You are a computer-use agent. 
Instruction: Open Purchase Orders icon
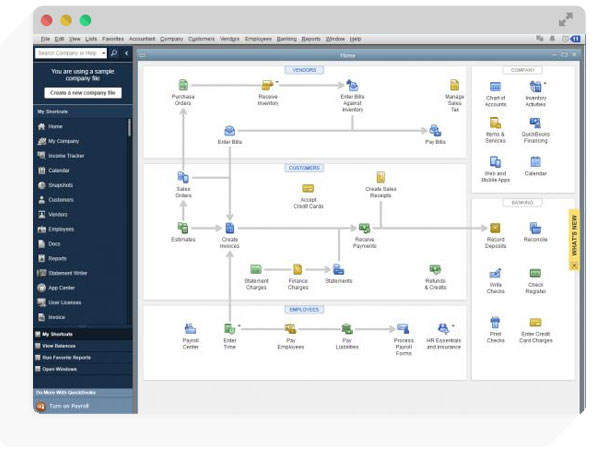click(183, 85)
